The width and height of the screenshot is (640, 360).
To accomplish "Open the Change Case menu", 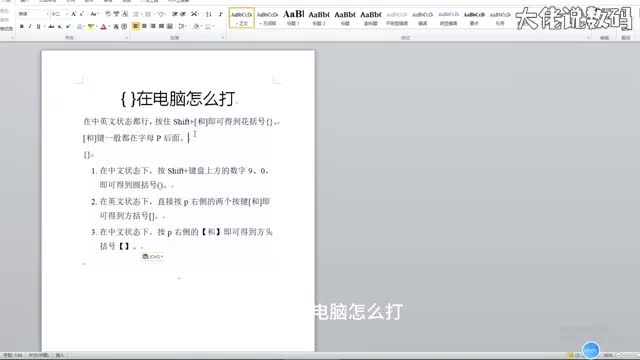I will 94,14.
